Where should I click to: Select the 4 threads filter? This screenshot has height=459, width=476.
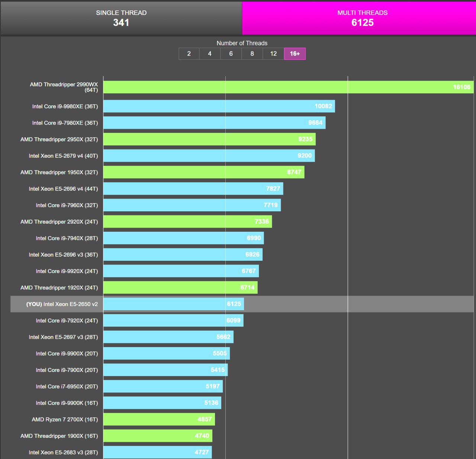tap(210, 54)
